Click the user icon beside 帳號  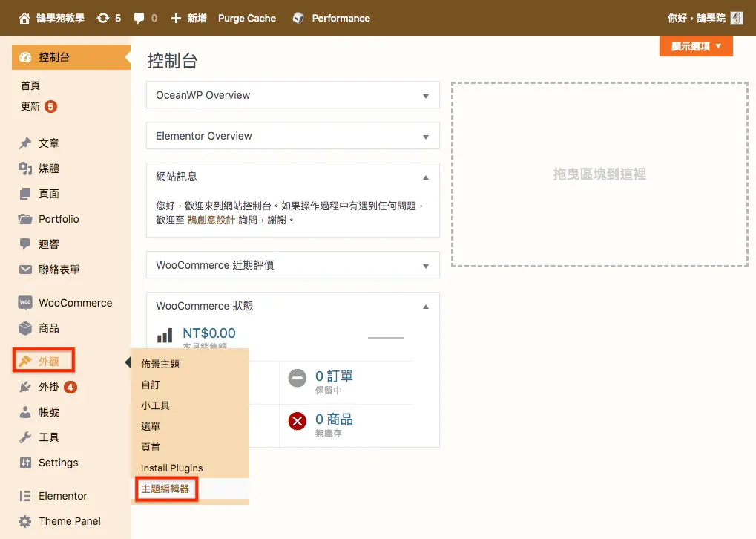click(x=25, y=412)
